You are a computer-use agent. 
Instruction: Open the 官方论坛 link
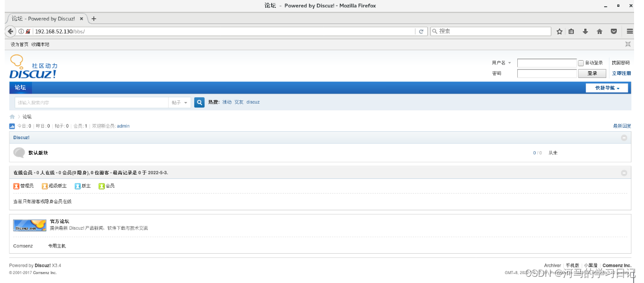(60, 222)
